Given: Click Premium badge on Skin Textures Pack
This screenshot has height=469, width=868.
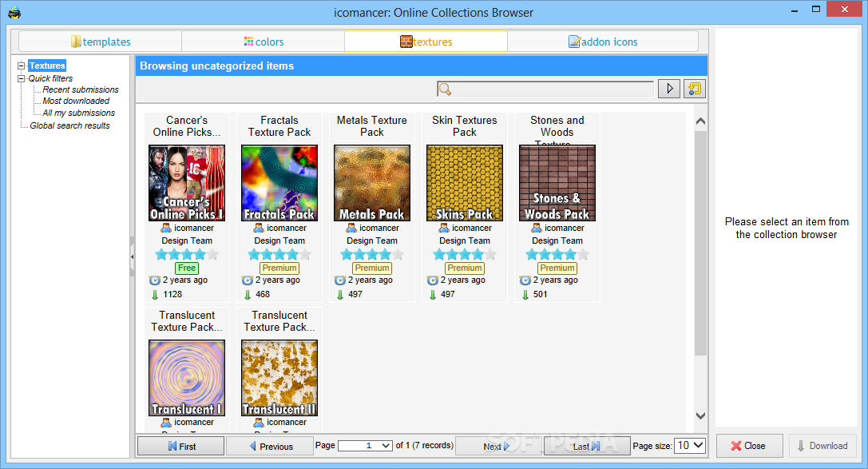Looking at the screenshot, I should pos(465,268).
